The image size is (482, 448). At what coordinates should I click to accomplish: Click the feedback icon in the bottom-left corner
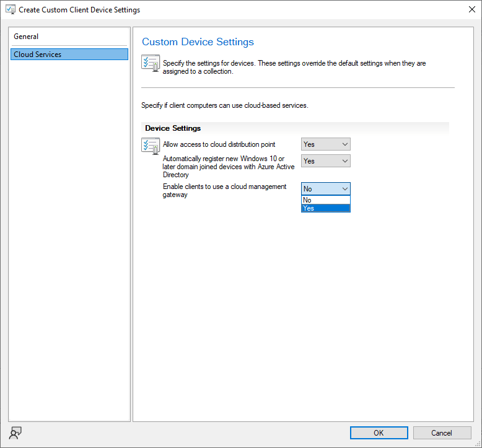tap(16, 432)
